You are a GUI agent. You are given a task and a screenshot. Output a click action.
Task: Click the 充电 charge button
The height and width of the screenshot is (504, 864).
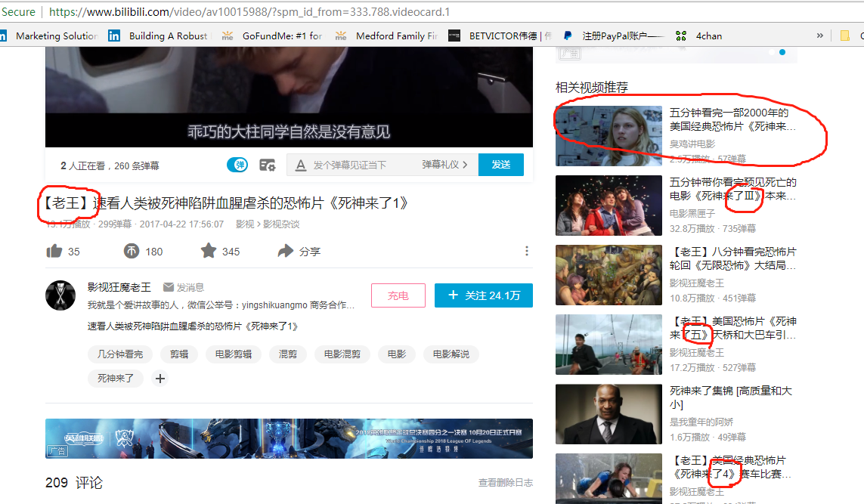click(398, 295)
